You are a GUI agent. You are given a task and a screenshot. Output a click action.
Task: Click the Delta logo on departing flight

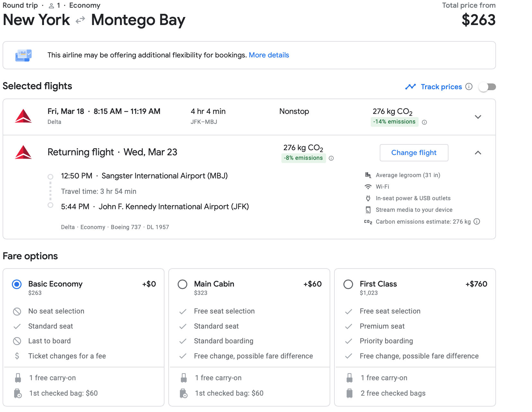coord(23,116)
